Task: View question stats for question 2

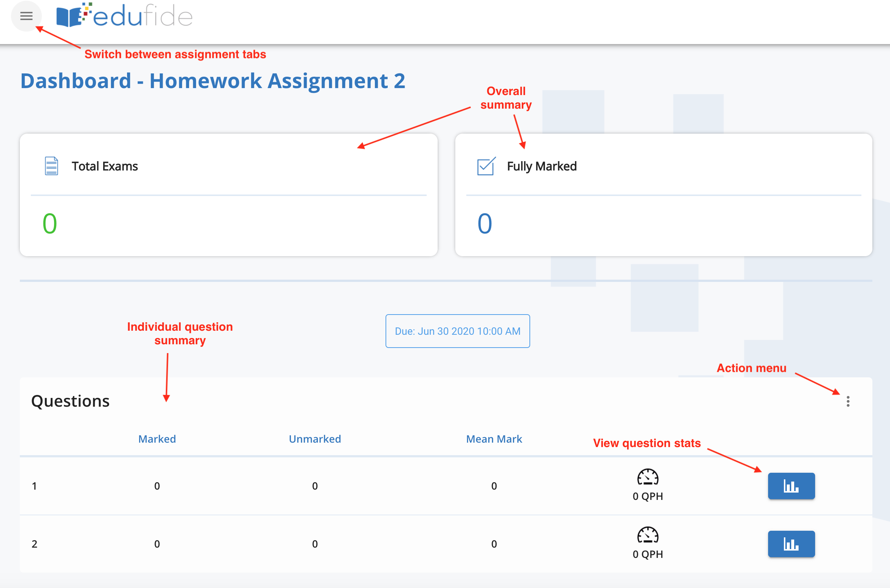Action: 791,544
